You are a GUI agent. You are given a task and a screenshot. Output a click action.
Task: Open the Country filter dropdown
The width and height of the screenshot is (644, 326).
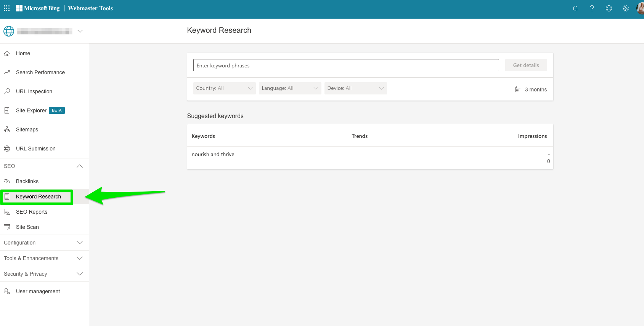coord(224,88)
